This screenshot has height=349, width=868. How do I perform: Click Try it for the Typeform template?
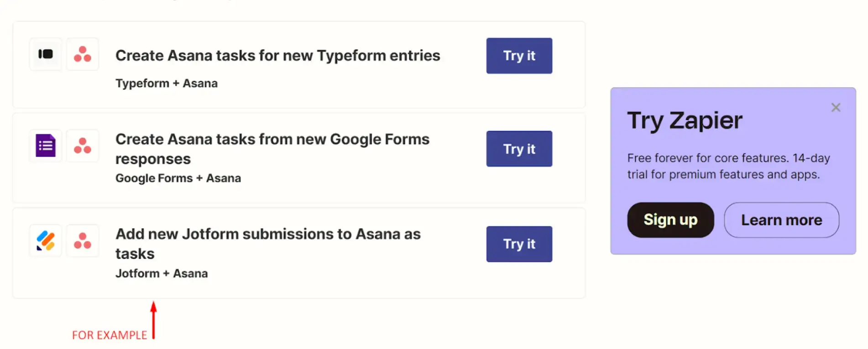pos(519,56)
